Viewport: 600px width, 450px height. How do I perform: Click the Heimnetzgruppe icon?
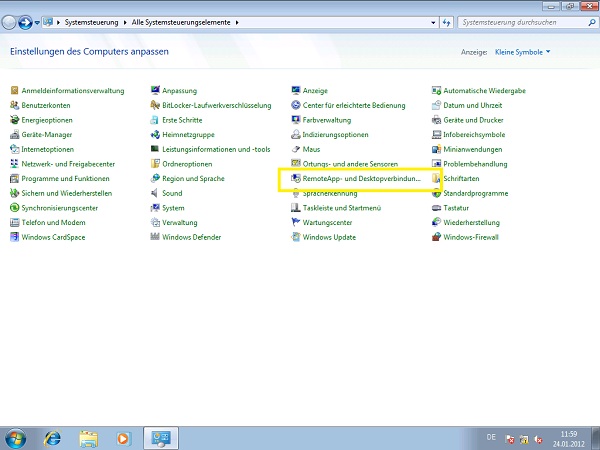[155, 135]
